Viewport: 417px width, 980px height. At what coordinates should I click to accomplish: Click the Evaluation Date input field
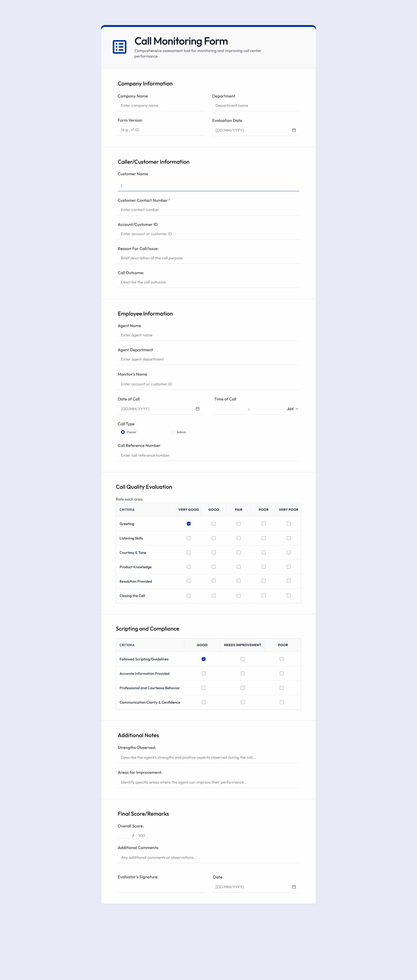pos(255,130)
